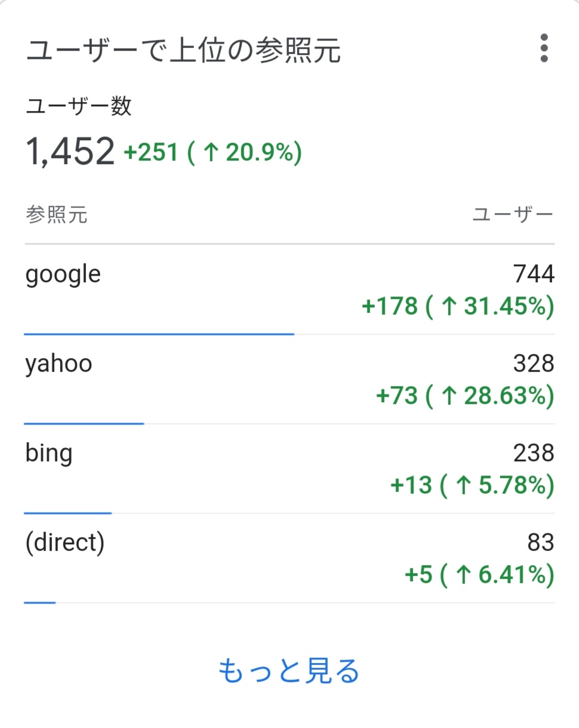Image resolution: width=579 pixels, height=728 pixels.
Task: Click the ユーザー column header
Action: pos(513,215)
